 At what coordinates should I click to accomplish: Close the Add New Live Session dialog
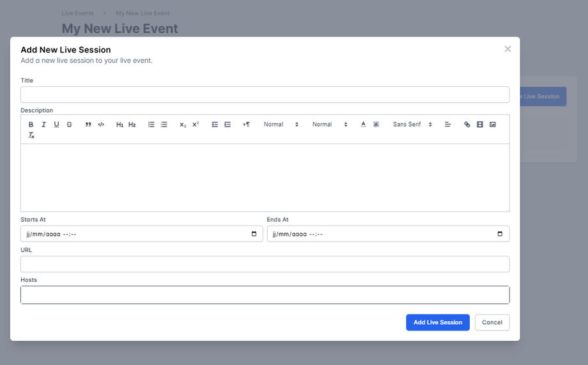click(x=507, y=49)
